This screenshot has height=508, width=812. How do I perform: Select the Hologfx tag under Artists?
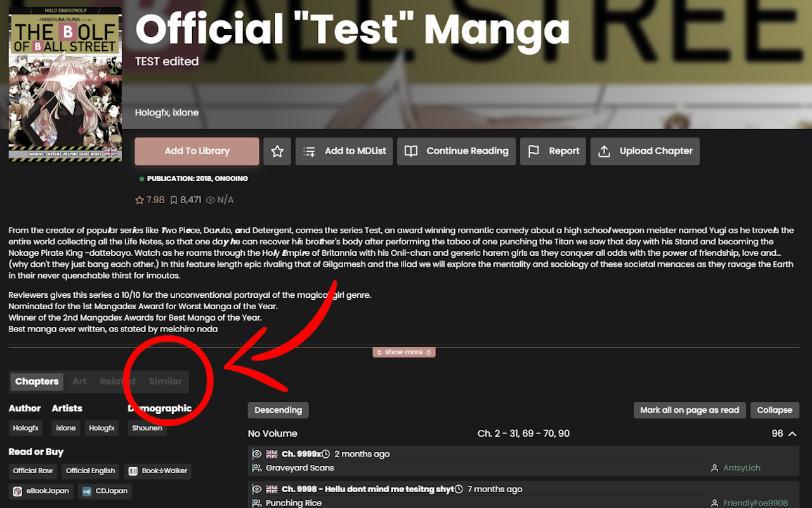(x=101, y=428)
